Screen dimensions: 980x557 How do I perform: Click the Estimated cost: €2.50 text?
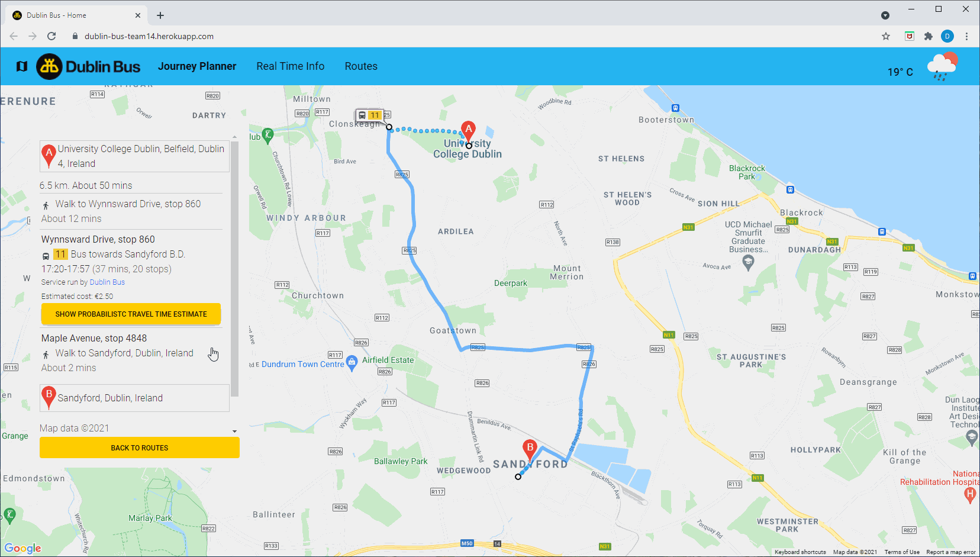pyautogui.click(x=77, y=297)
